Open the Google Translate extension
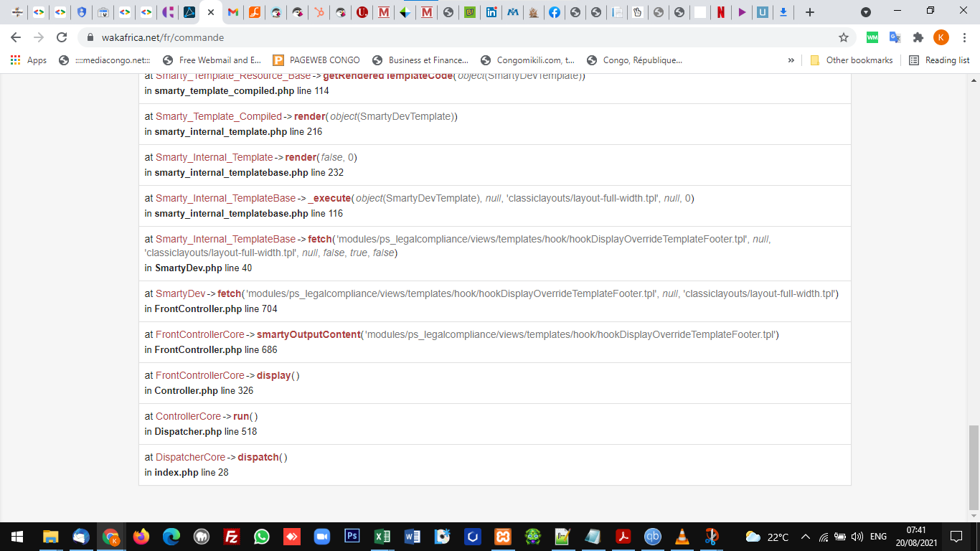Screen dimensions: 980x551 tap(895, 37)
